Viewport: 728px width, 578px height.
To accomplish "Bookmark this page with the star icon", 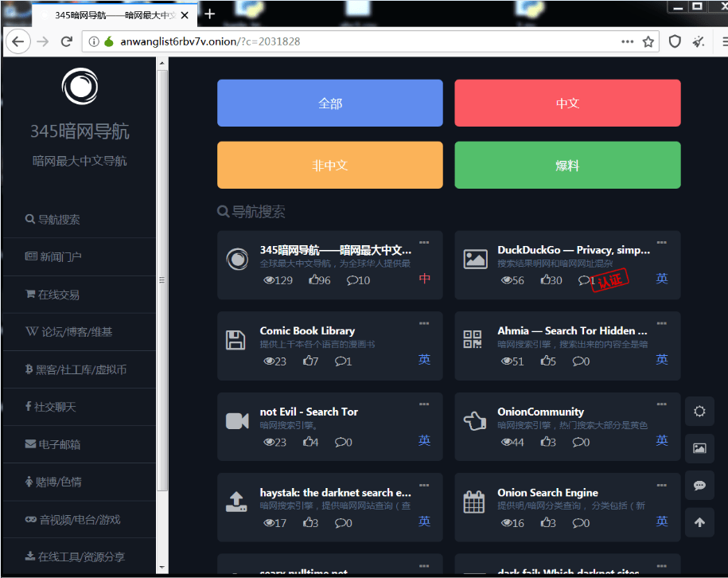I will 648,42.
